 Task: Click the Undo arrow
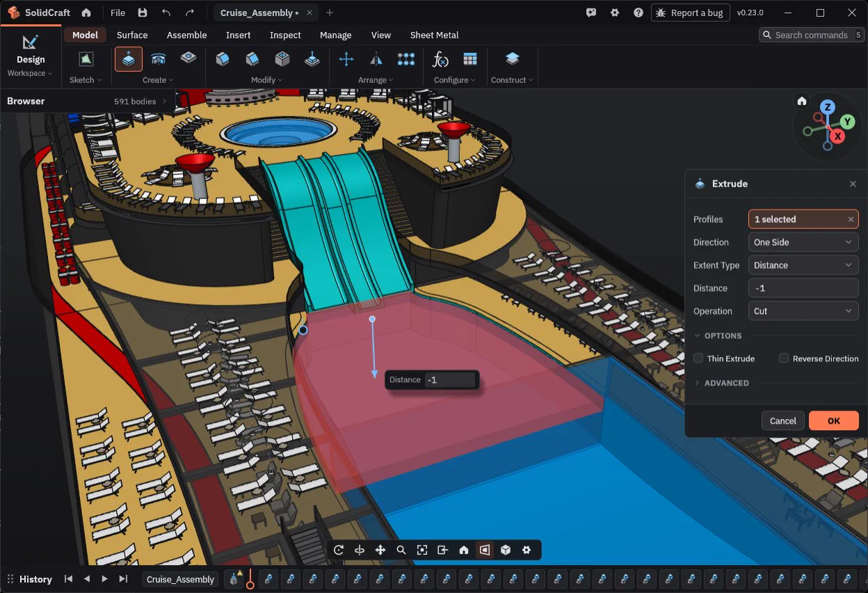click(166, 13)
